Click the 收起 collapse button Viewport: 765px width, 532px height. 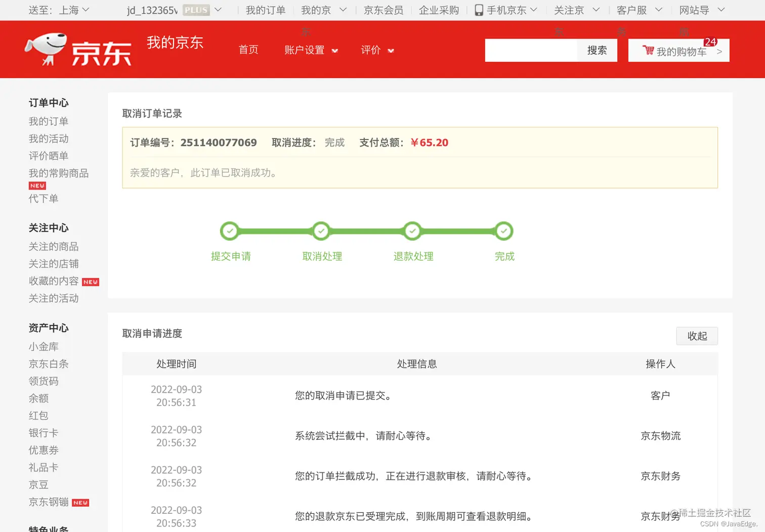point(697,336)
